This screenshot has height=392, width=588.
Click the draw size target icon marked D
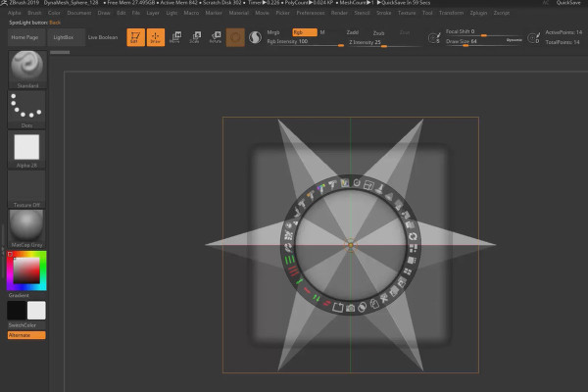click(x=534, y=38)
